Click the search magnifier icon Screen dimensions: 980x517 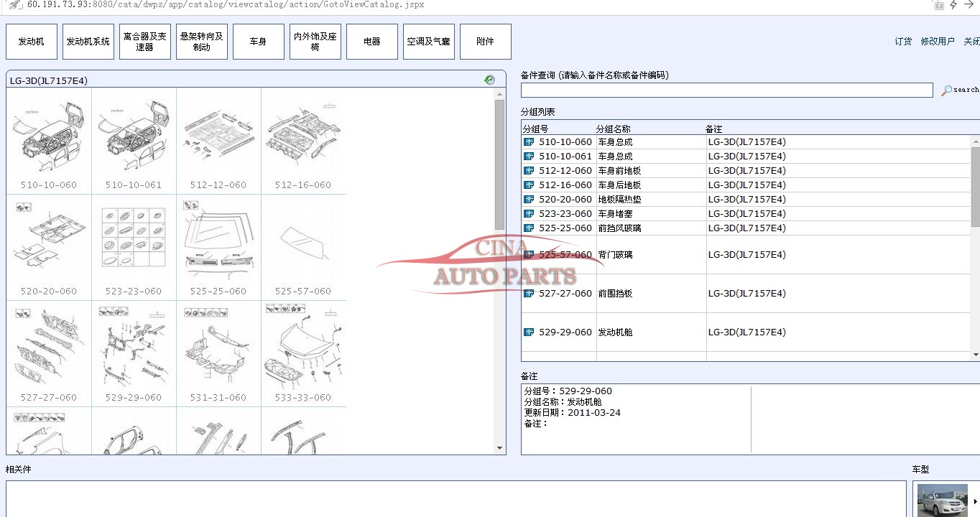point(947,90)
